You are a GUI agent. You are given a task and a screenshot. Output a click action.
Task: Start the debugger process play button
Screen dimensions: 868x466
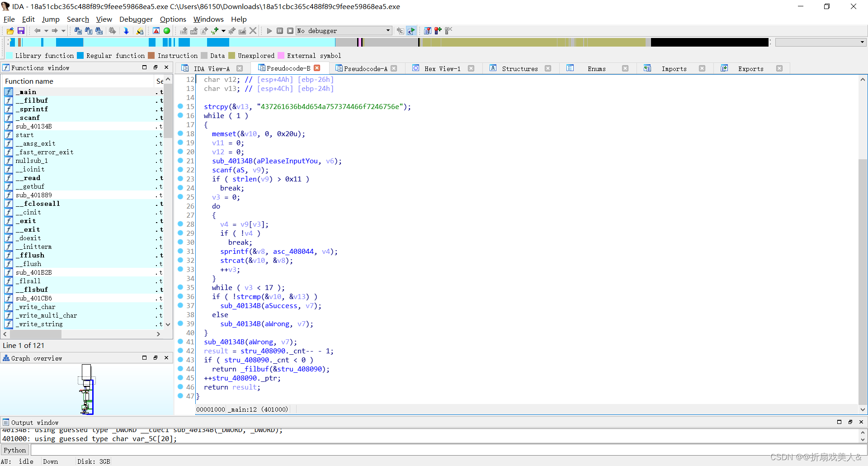[x=269, y=31]
